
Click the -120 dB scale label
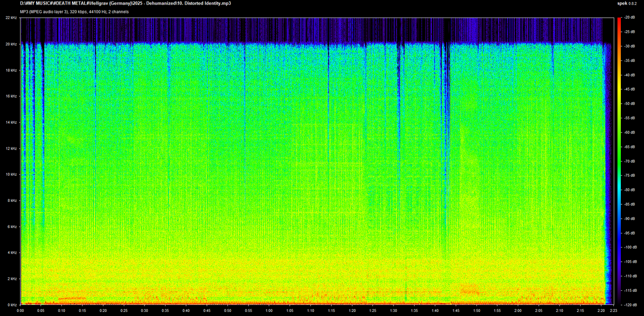631,305
